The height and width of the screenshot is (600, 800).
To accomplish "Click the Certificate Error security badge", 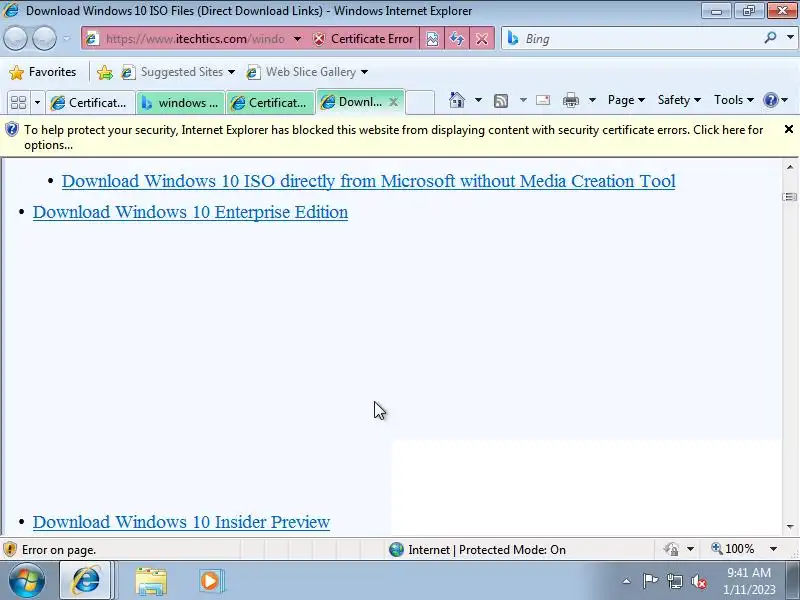I will tap(363, 39).
